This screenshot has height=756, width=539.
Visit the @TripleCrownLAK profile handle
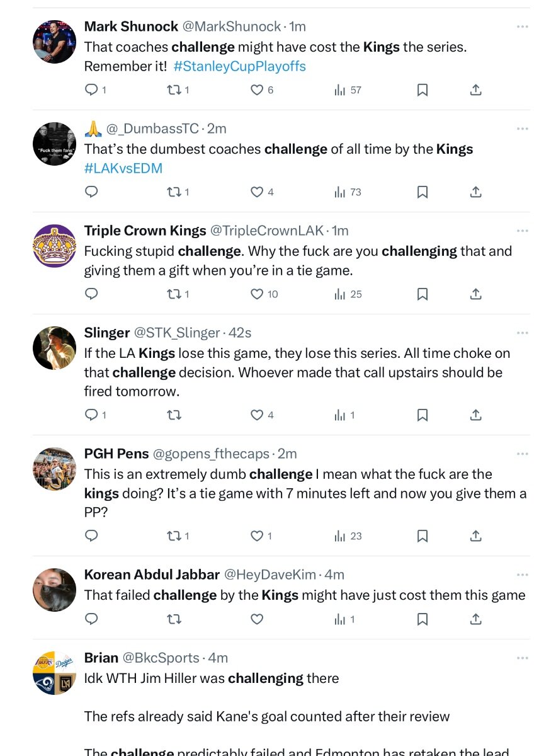268,231
